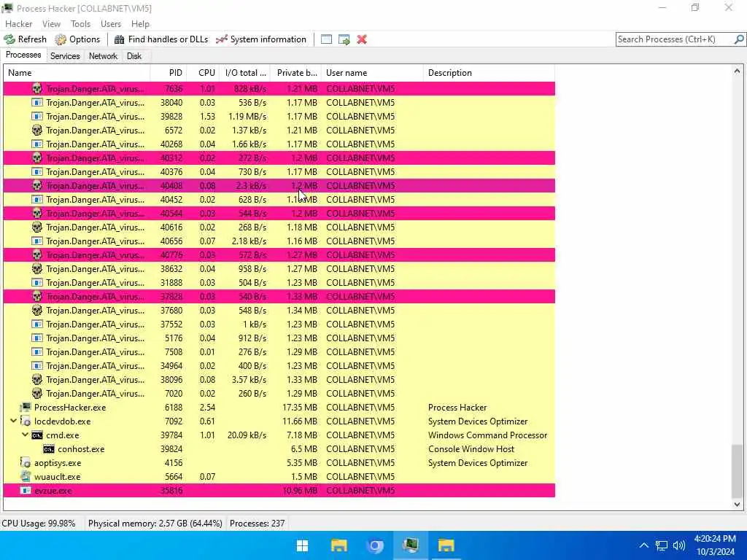Sort by the CPU column header
The width and height of the screenshot is (747, 560).
203,73
